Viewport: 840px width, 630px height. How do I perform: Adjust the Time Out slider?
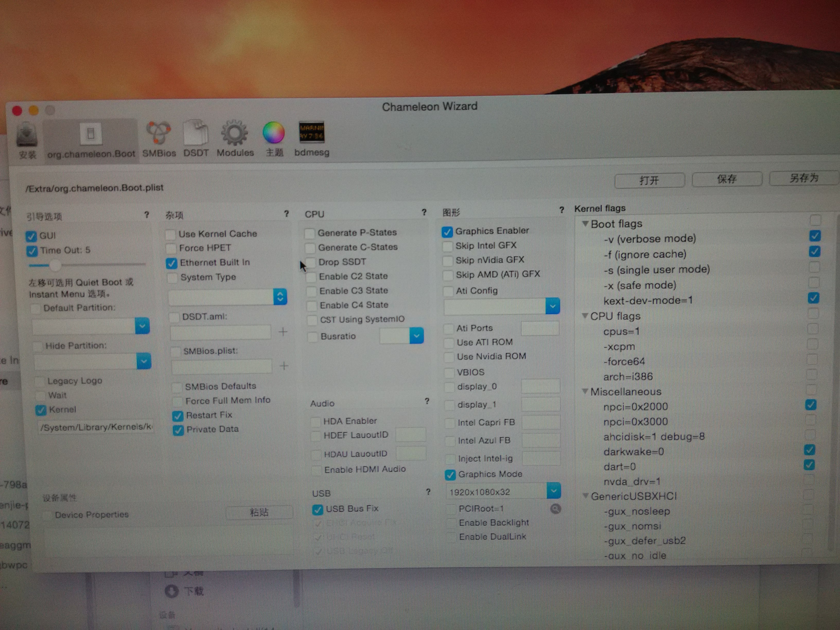click(x=55, y=265)
